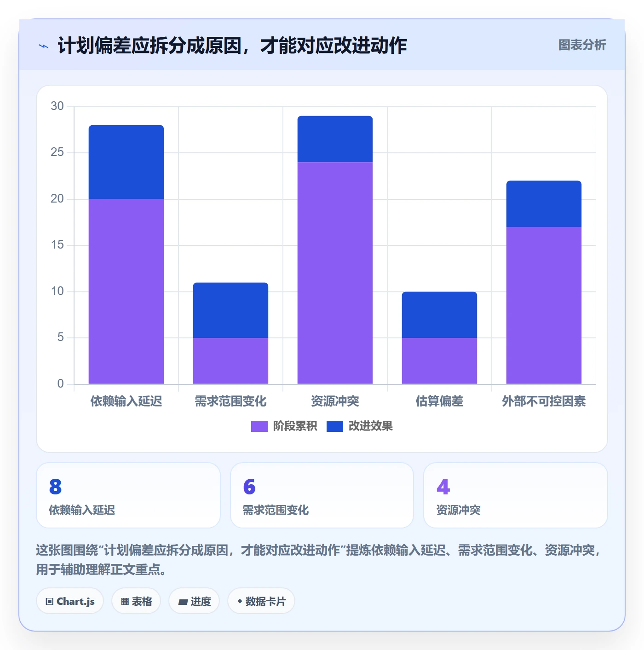Image resolution: width=644 pixels, height=650 pixels.
Task: Click the 15 value on the y-axis
Action: pos(57,245)
